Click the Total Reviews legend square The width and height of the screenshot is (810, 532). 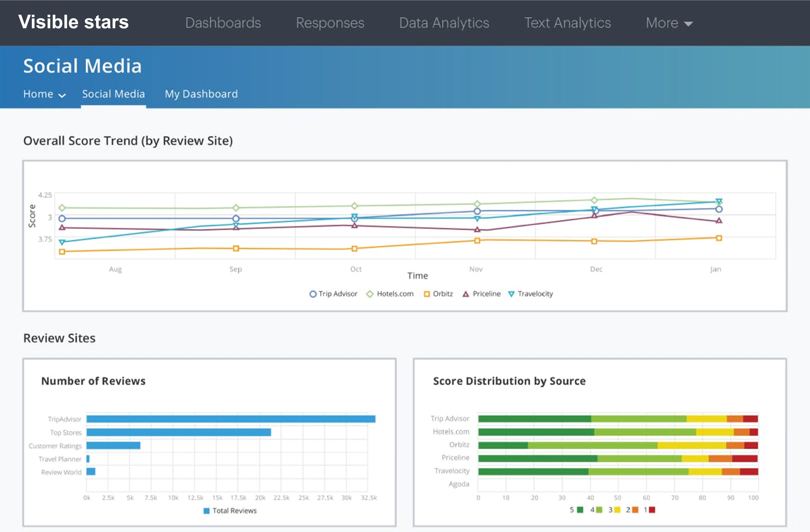pyautogui.click(x=206, y=511)
